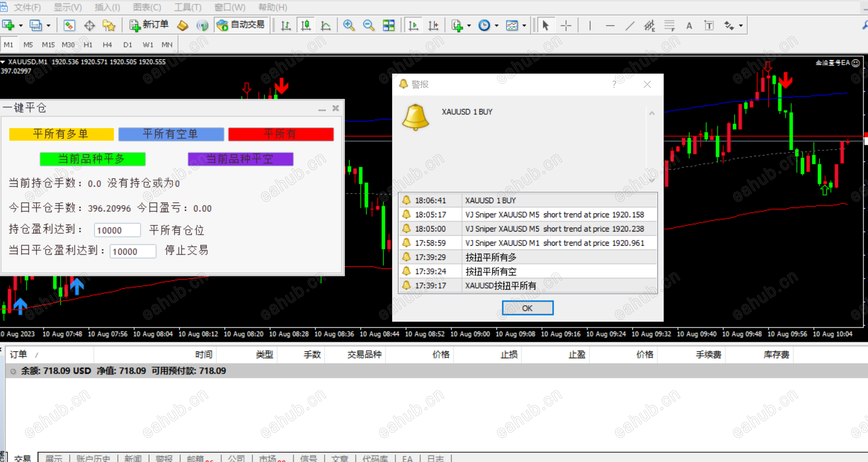Select the Fibonacci retracement tool
The height and width of the screenshot is (462, 868).
[x=669, y=26]
